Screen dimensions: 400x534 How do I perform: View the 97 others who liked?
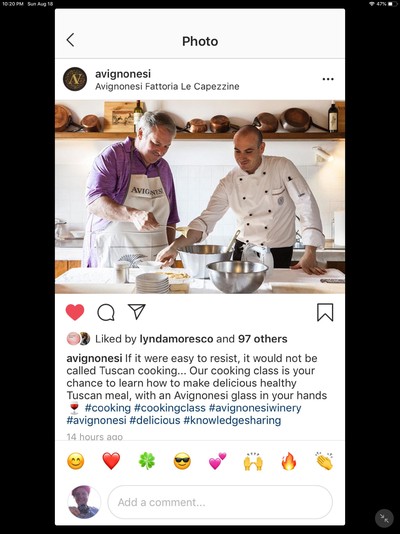coord(263,339)
